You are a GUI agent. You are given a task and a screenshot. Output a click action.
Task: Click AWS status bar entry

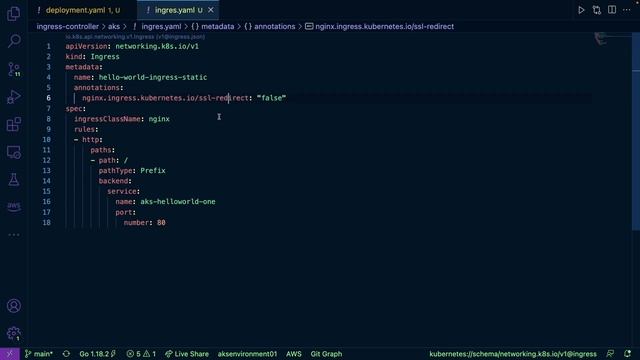pyautogui.click(x=293, y=354)
